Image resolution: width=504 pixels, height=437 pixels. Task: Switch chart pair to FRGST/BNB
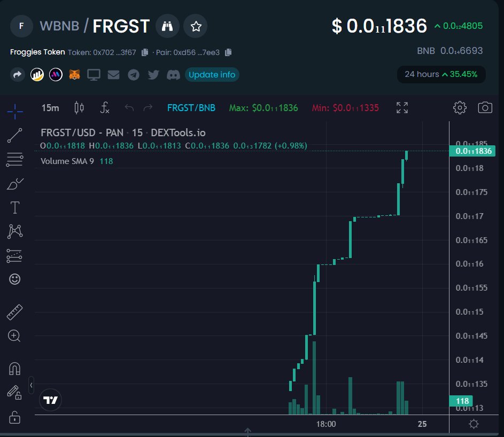coord(191,108)
